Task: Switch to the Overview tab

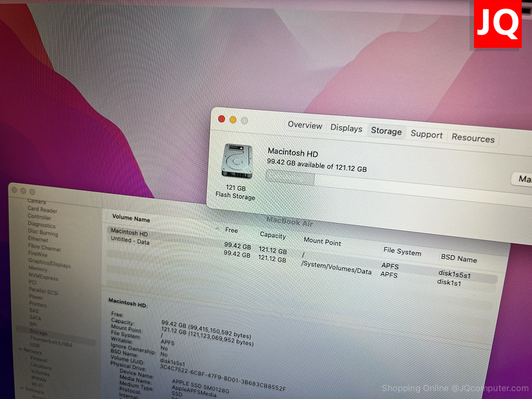Action: pos(305,125)
